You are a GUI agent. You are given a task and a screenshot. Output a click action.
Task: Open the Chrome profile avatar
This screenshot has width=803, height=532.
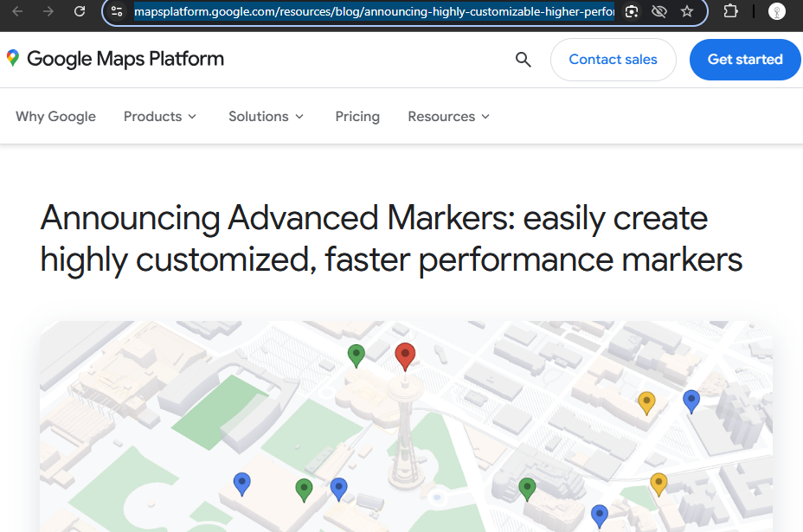click(777, 11)
